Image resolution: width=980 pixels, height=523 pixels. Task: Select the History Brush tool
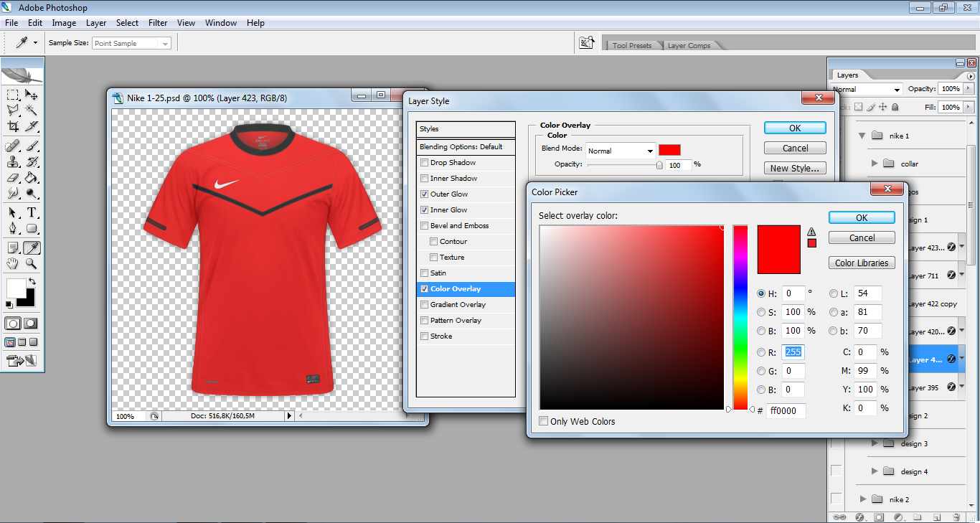coord(32,161)
